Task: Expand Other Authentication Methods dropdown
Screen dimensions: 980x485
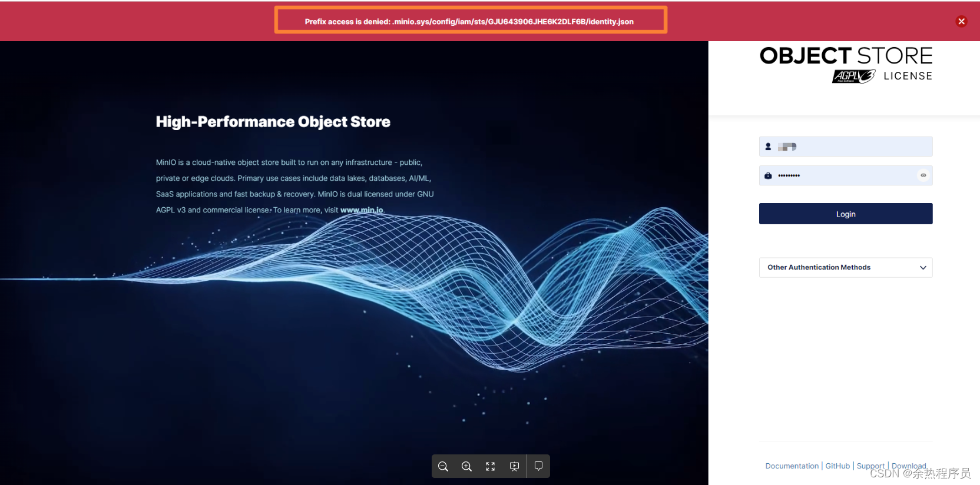Action: [x=846, y=267]
